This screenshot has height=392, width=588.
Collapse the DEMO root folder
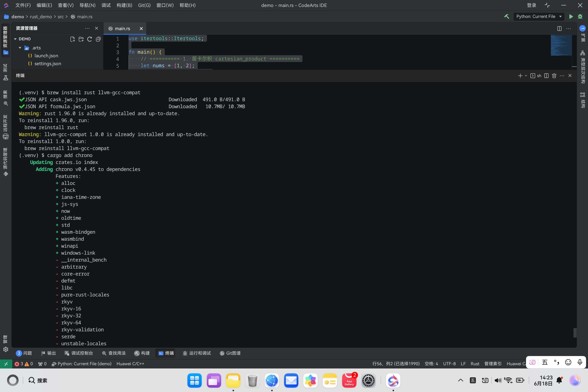pyautogui.click(x=15, y=39)
